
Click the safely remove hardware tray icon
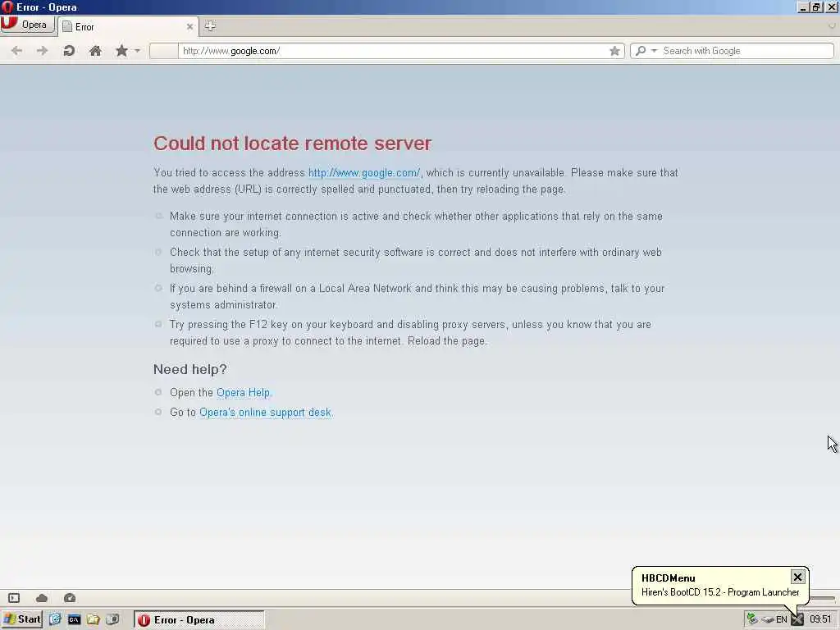pos(767,620)
